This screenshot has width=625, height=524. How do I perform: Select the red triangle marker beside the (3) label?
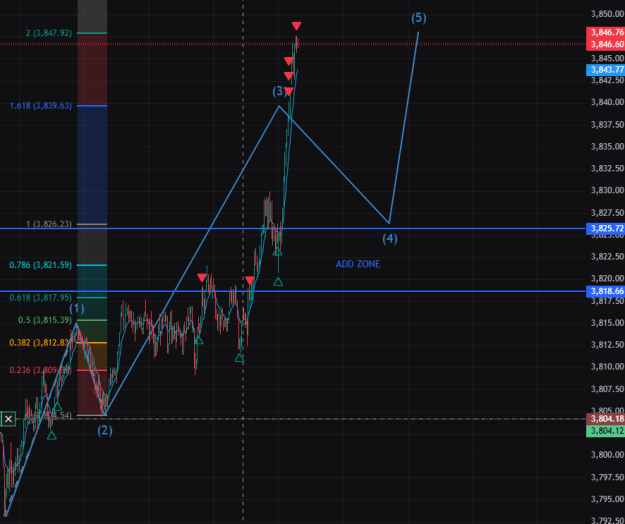[289, 92]
